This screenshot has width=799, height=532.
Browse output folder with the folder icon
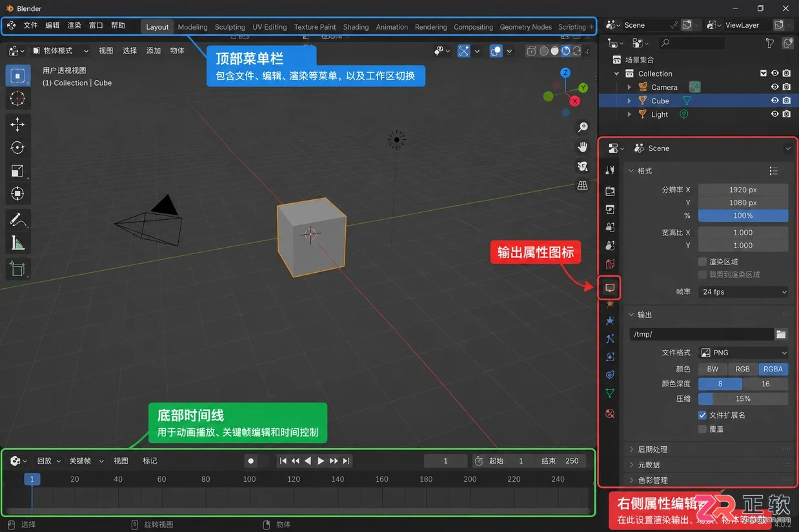(781, 334)
